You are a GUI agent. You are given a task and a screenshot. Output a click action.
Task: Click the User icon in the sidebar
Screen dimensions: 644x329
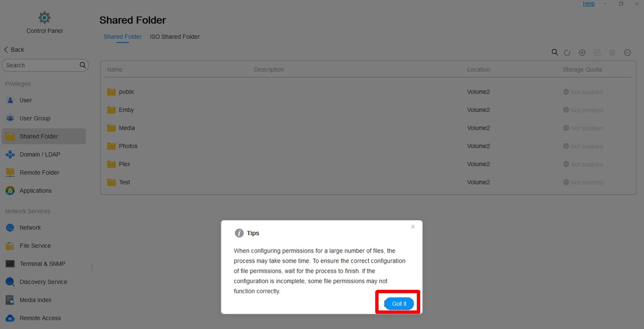click(10, 100)
